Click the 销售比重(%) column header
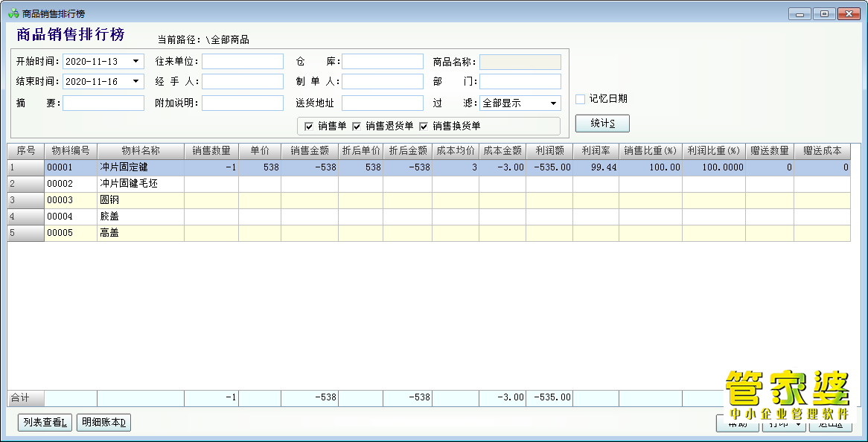Image resolution: width=868 pixels, height=442 pixels. click(651, 151)
